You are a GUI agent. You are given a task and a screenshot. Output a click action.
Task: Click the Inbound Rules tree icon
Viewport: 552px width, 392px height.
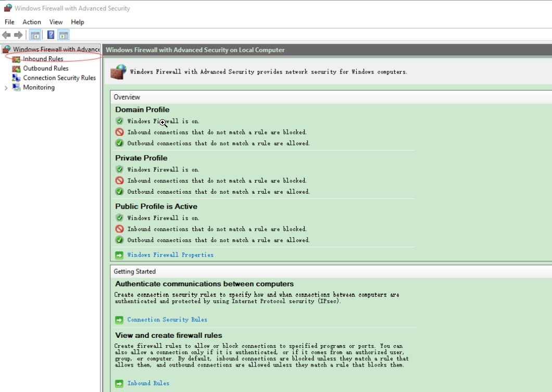[x=16, y=59]
